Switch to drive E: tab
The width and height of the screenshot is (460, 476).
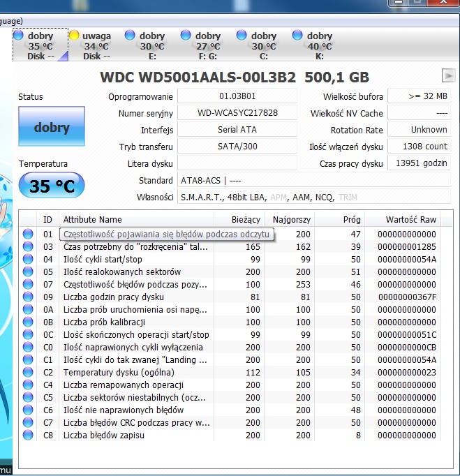[151, 45]
